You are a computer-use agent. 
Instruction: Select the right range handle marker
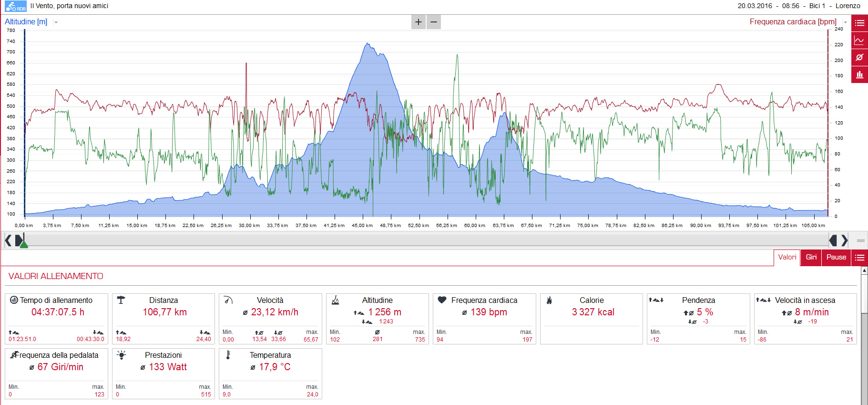[x=833, y=240]
